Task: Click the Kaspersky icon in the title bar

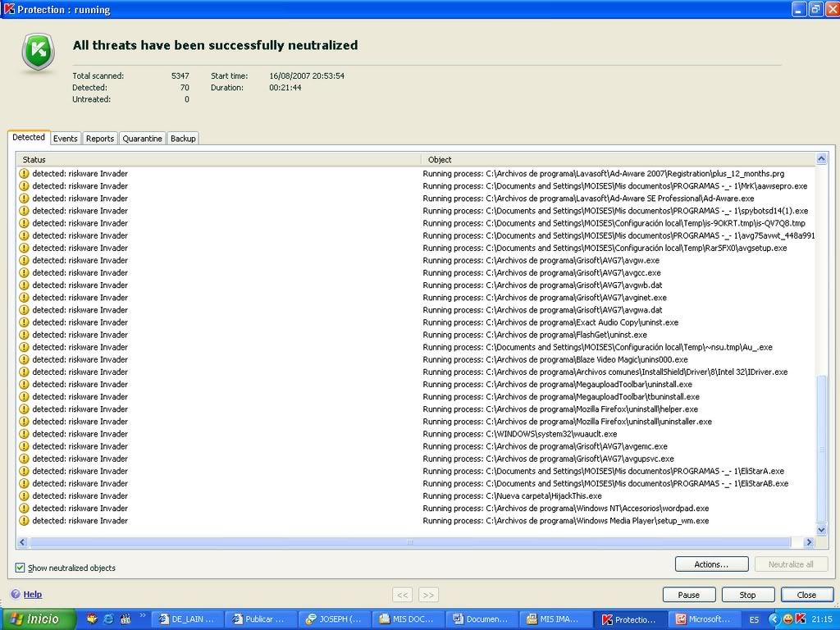Action: click(x=9, y=9)
